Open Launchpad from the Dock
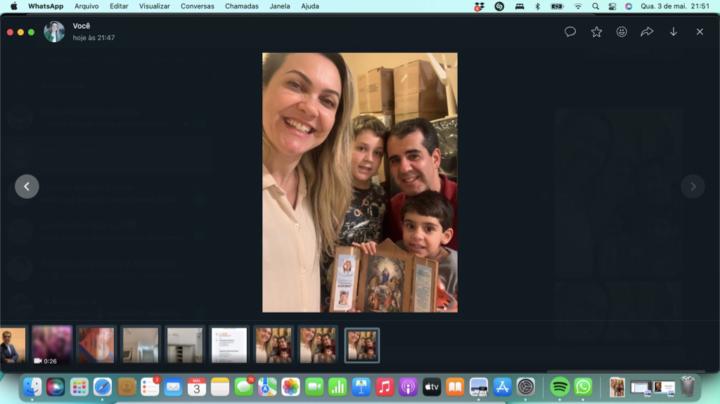The height and width of the screenshot is (404, 720). click(79, 387)
